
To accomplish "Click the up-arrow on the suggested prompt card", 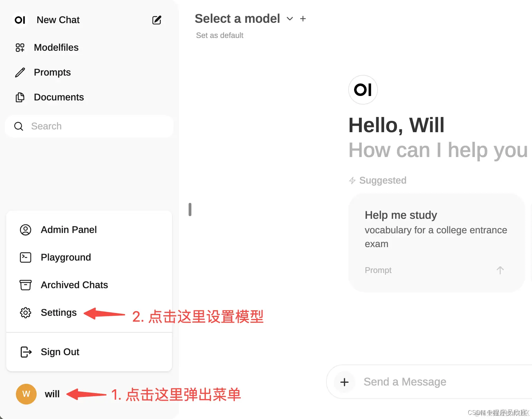I will [x=500, y=270].
